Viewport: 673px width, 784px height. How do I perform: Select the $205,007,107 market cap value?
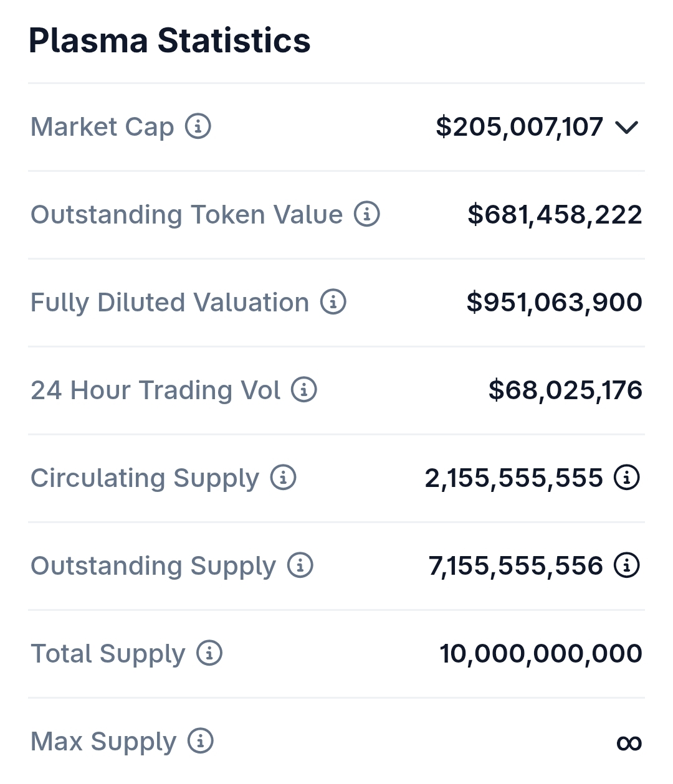519,126
